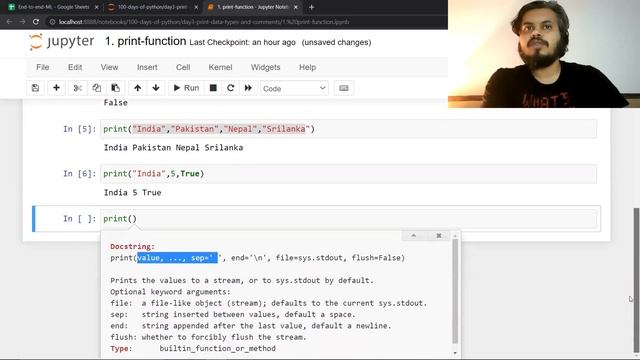Open the Widgets menu
The height and width of the screenshot is (360, 640).
(265, 67)
